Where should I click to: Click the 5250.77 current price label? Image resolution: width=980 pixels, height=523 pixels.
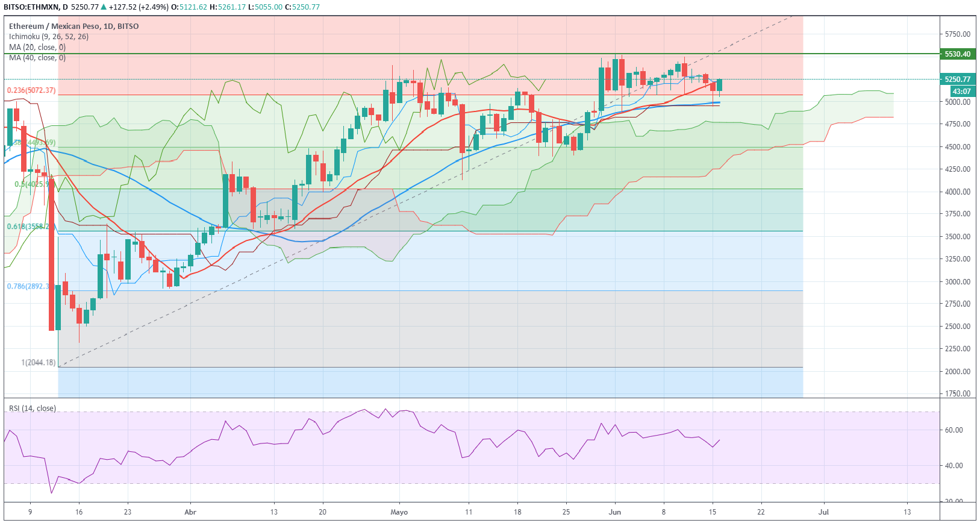point(957,80)
